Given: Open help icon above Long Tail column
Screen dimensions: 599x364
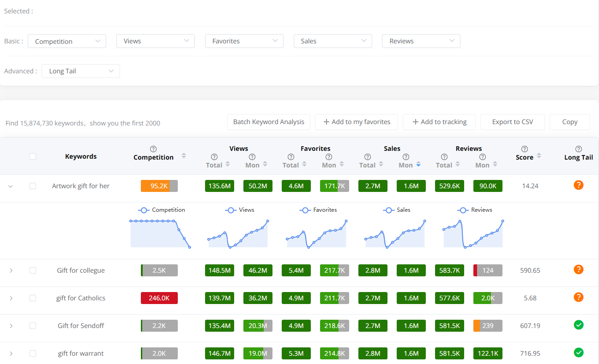Looking at the screenshot, I should point(579,149).
